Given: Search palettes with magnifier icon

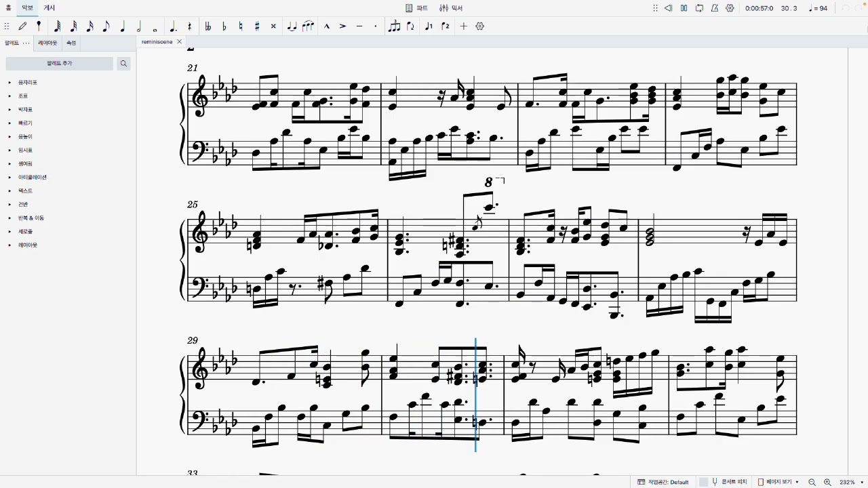Looking at the screenshot, I should point(123,64).
